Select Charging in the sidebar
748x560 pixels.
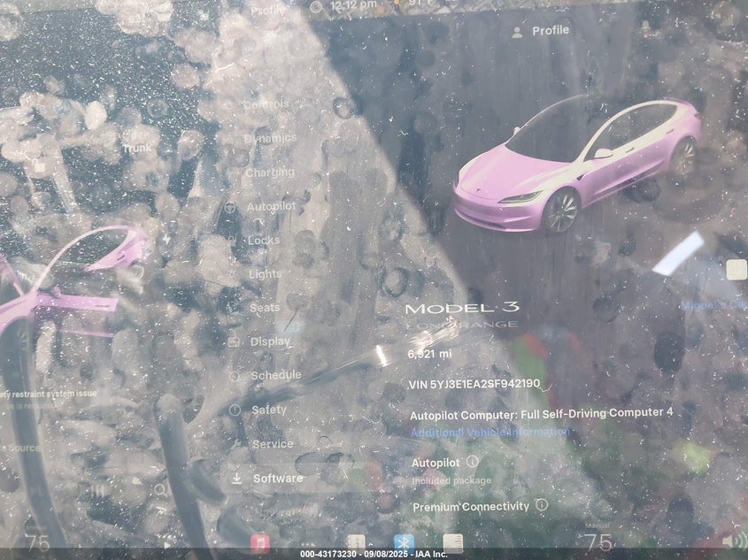click(x=270, y=173)
